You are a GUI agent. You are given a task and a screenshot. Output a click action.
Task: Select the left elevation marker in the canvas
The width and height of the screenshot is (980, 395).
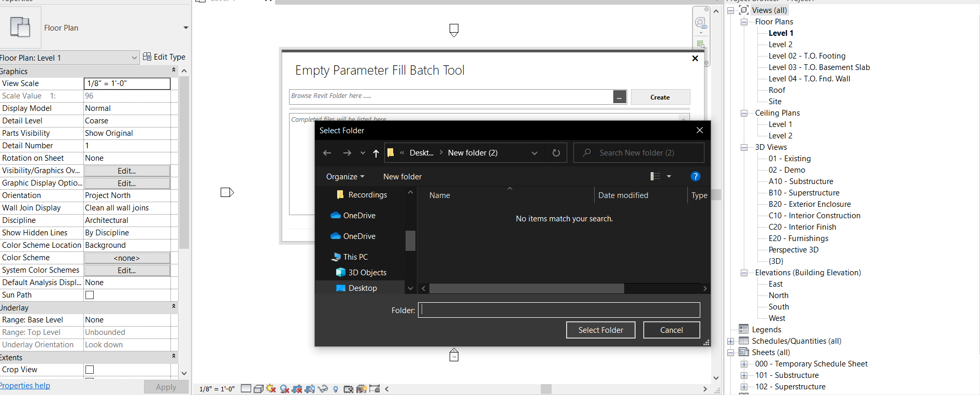tap(227, 192)
